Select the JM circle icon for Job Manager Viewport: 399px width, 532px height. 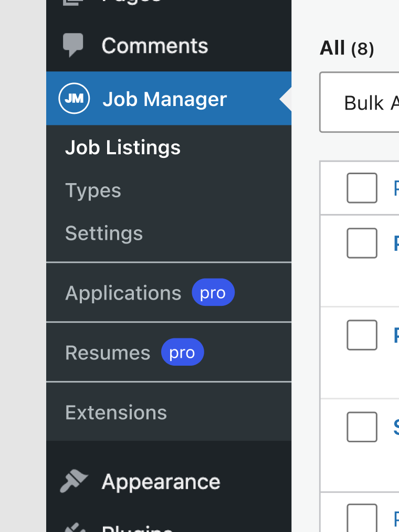[74, 98]
